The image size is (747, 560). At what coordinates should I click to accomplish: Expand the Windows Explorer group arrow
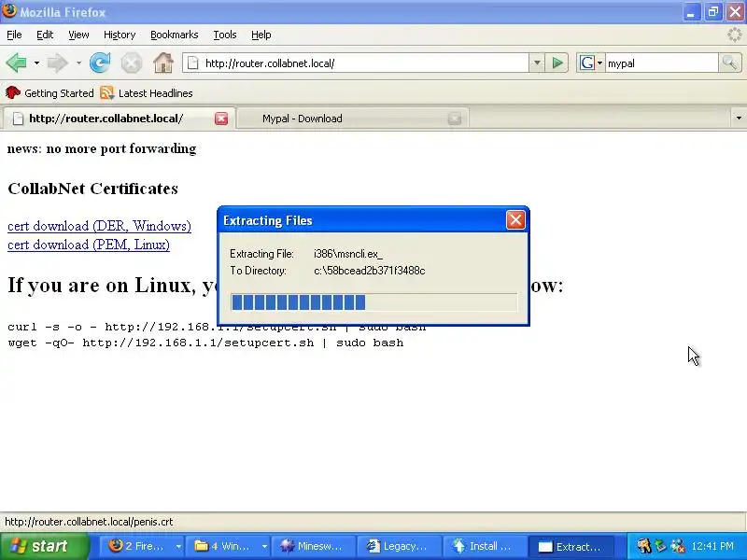pos(264,546)
